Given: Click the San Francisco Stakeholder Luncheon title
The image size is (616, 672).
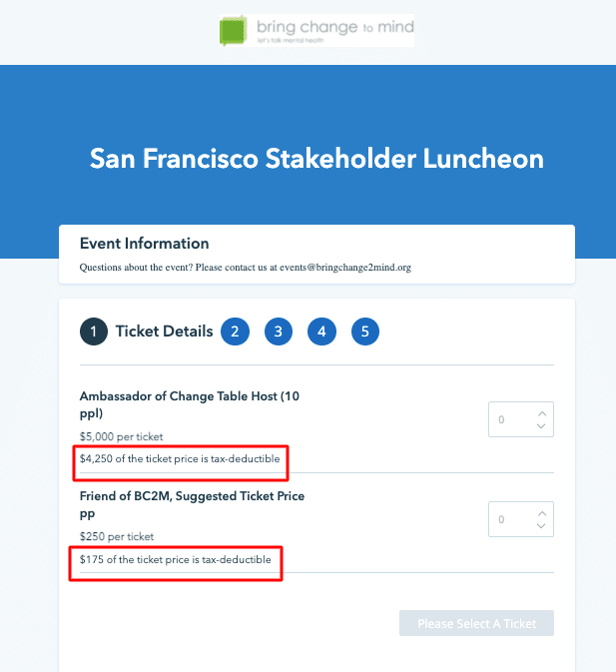Looking at the screenshot, I should [x=316, y=159].
